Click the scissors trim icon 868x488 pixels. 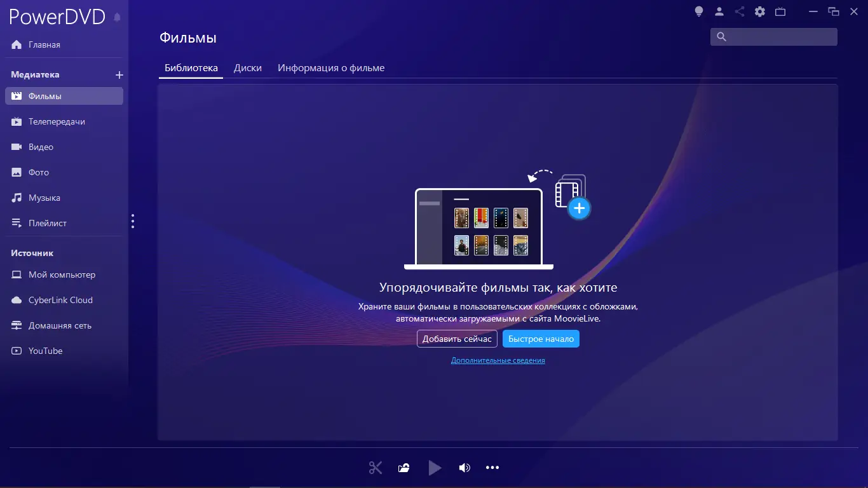pyautogui.click(x=376, y=468)
